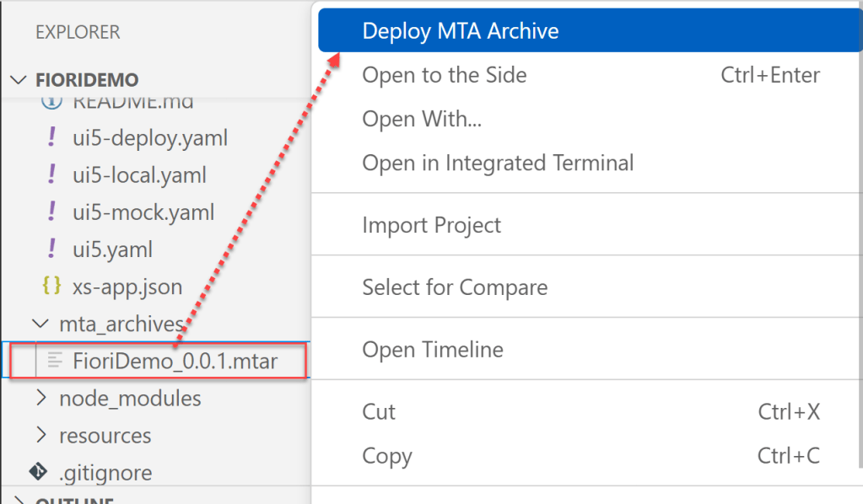Click the ui5-mock.yaml file icon
The width and height of the screenshot is (863, 504).
[52, 212]
